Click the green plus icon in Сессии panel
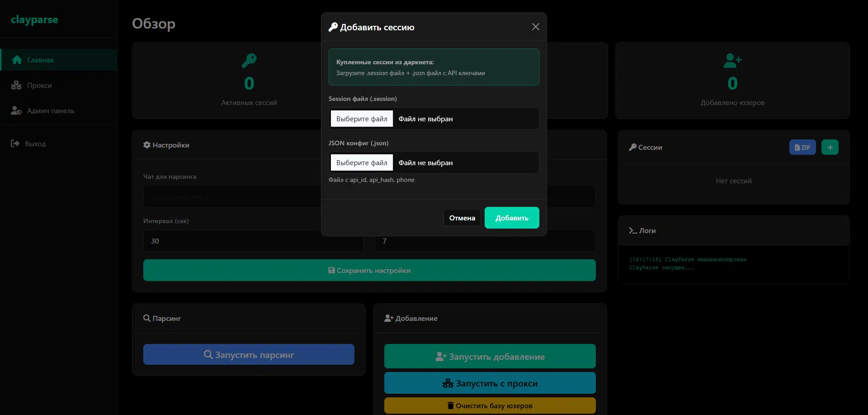The image size is (868, 415). (x=830, y=147)
